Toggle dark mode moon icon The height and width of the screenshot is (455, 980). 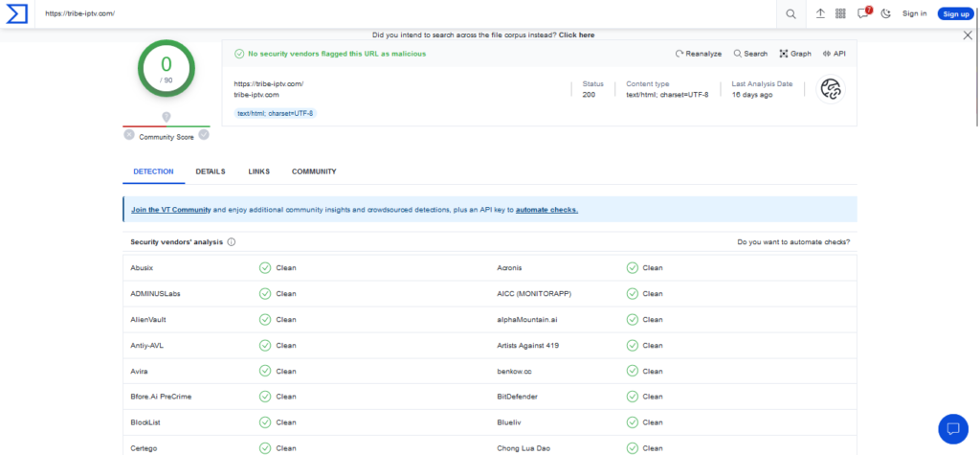pyautogui.click(x=885, y=13)
